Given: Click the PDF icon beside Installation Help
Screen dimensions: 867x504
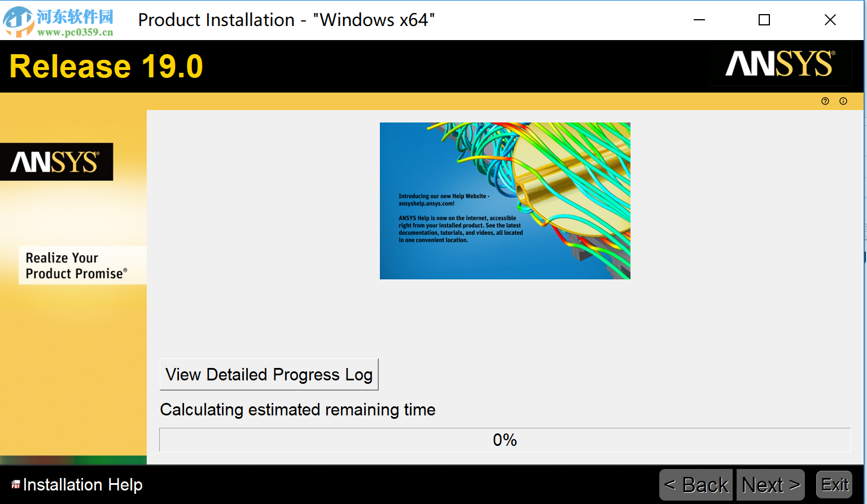Looking at the screenshot, I should 16,485.
